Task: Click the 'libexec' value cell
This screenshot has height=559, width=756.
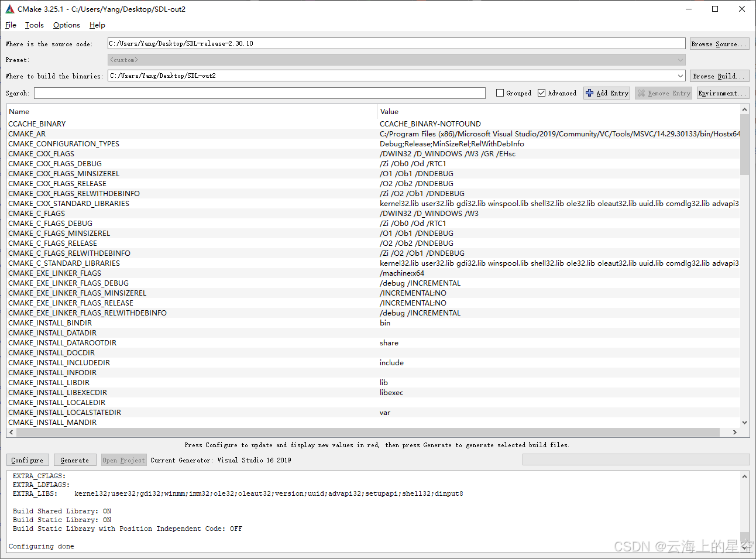Action: 391,392
